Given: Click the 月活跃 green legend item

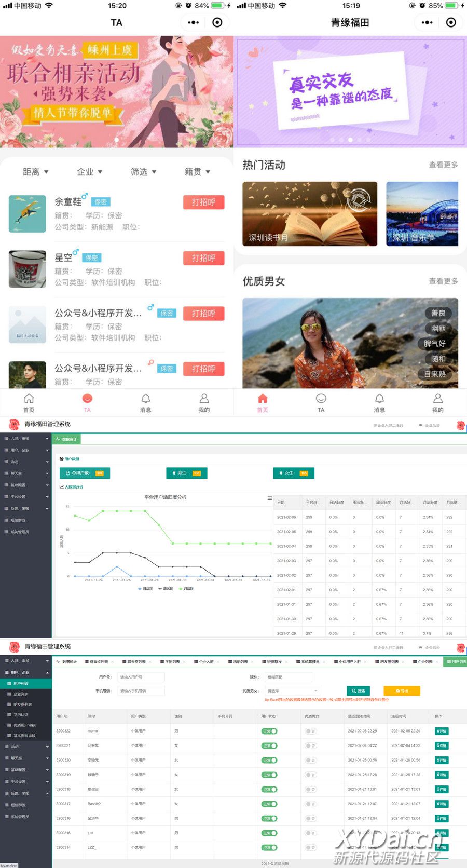Looking at the screenshot, I should [186, 589].
